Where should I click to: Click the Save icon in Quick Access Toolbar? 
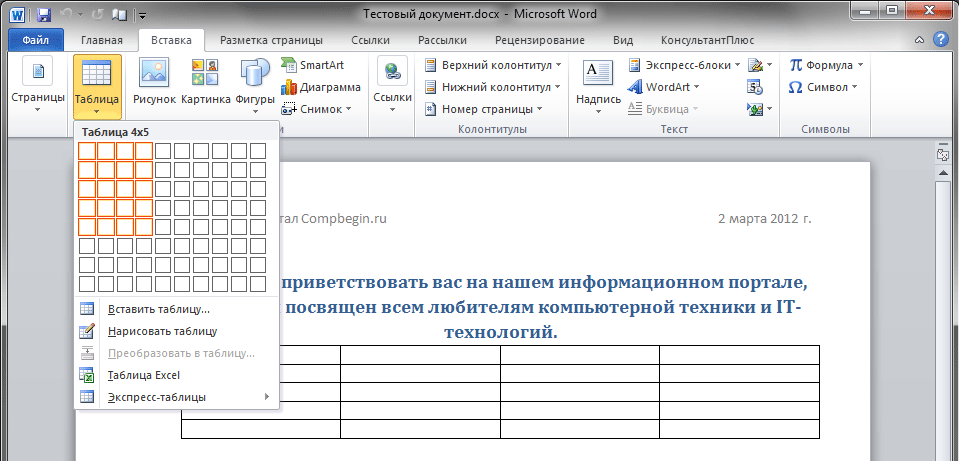pyautogui.click(x=44, y=13)
